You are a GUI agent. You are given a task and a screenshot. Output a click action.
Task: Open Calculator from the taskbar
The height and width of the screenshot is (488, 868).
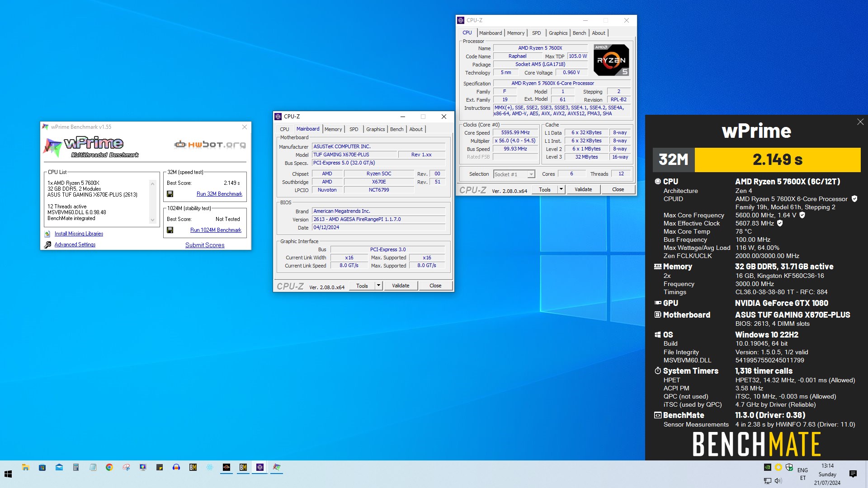pos(76,467)
